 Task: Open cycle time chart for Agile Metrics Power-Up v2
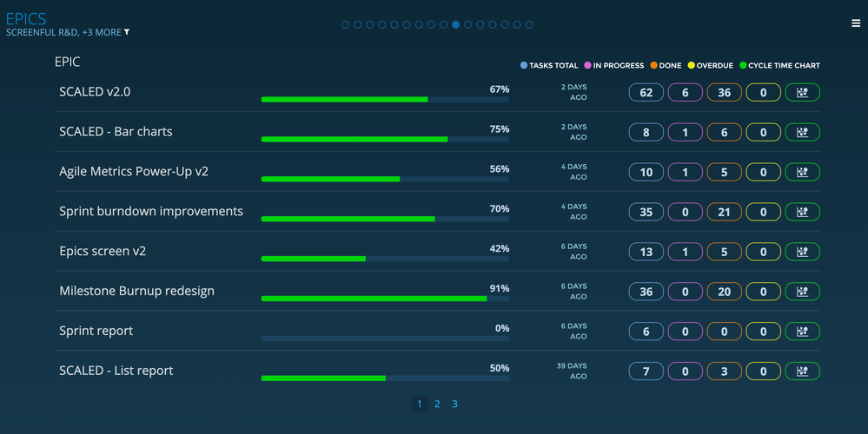pyautogui.click(x=802, y=172)
